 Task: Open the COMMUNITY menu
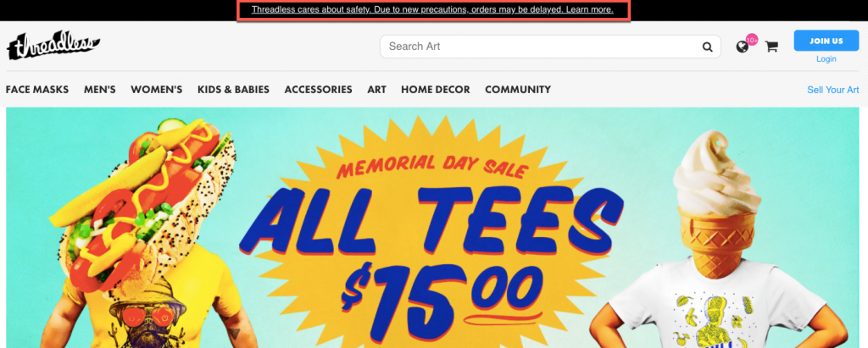coord(518,90)
